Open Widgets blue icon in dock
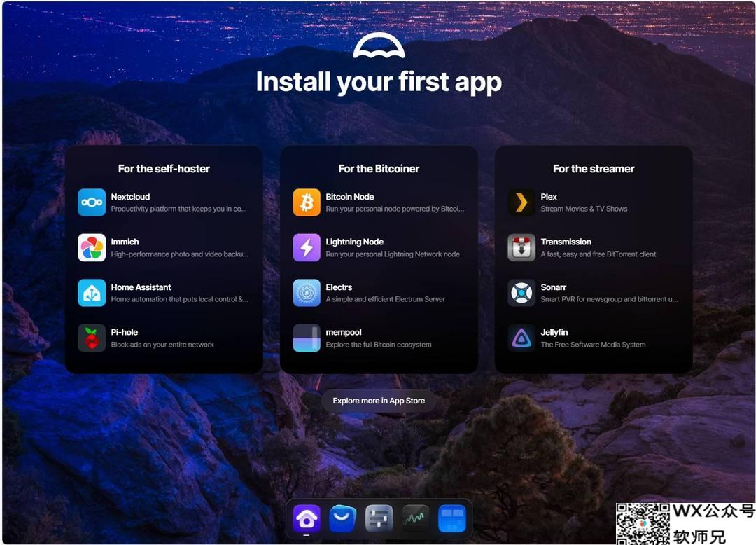 (451, 518)
